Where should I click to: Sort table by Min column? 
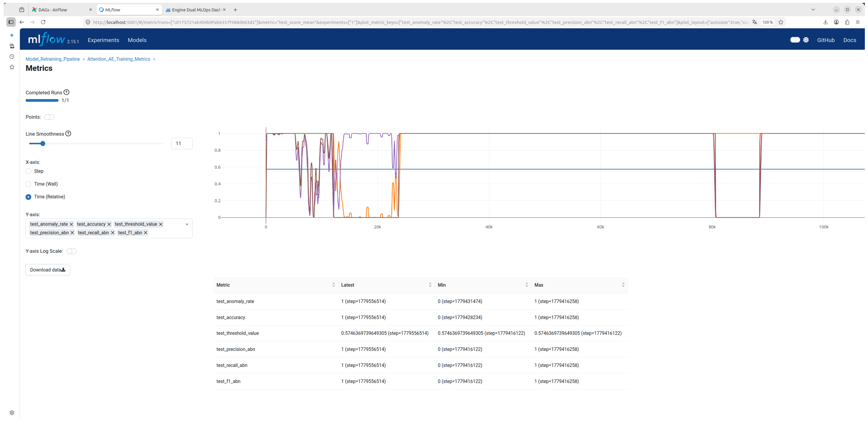point(527,285)
